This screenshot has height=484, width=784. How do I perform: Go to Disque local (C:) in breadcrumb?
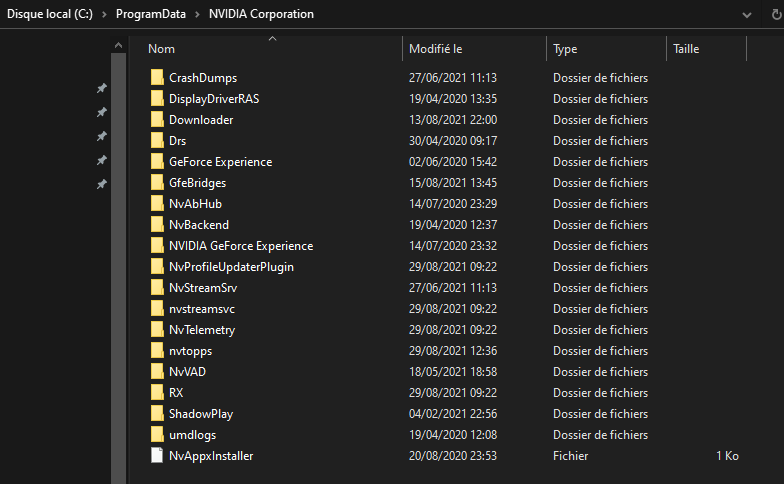click(50, 14)
